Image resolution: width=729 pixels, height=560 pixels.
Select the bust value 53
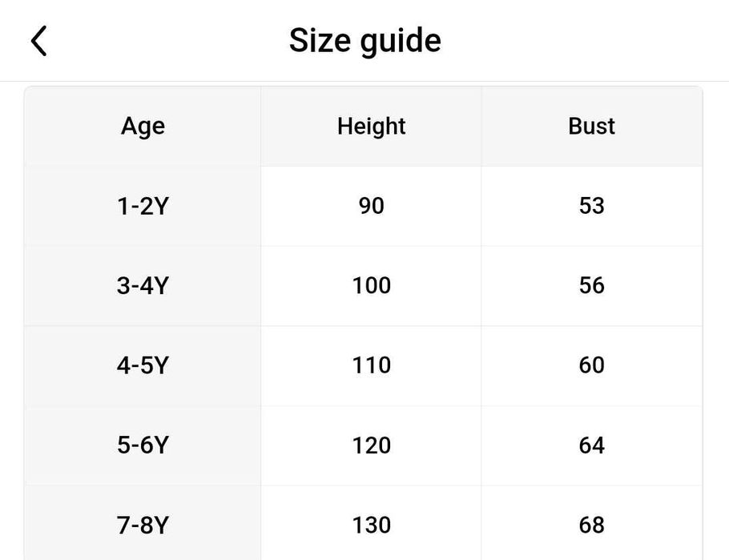click(591, 207)
